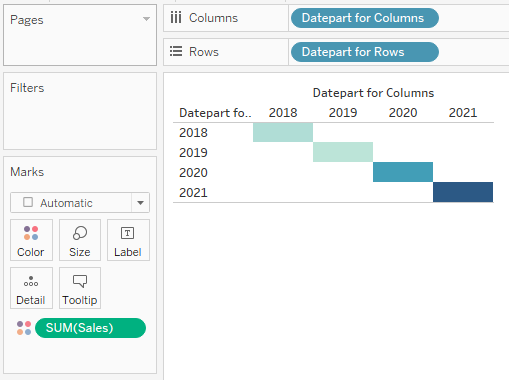Click the Datepart for Columns header title

[373, 93]
